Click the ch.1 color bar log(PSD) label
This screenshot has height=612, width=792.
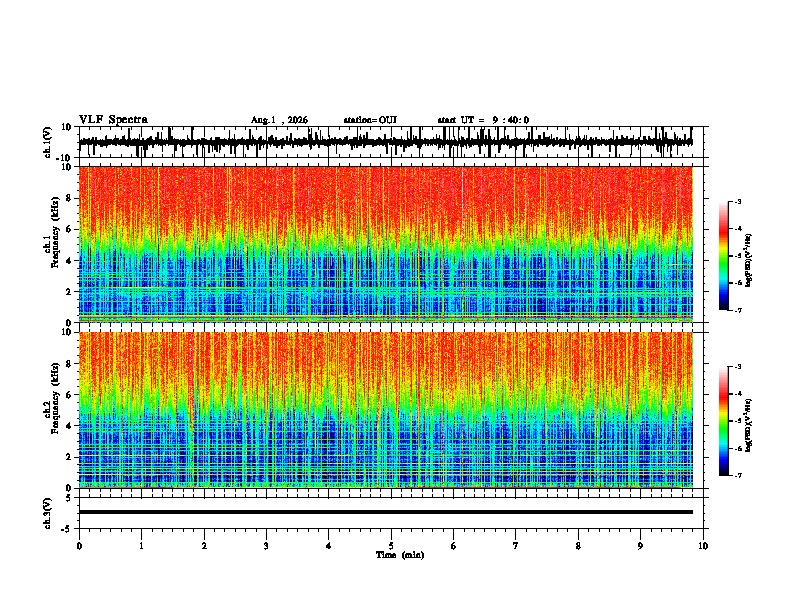point(748,260)
